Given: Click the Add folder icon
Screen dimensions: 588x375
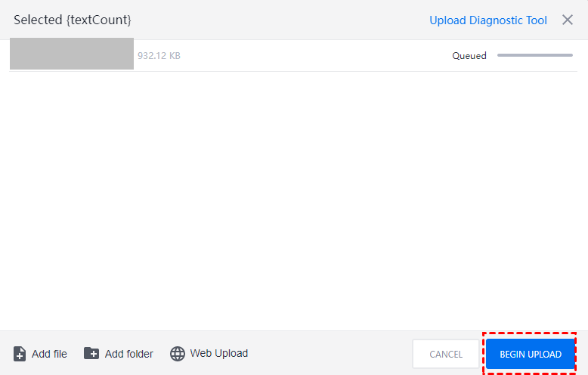Looking at the screenshot, I should click(x=91, y=353).
